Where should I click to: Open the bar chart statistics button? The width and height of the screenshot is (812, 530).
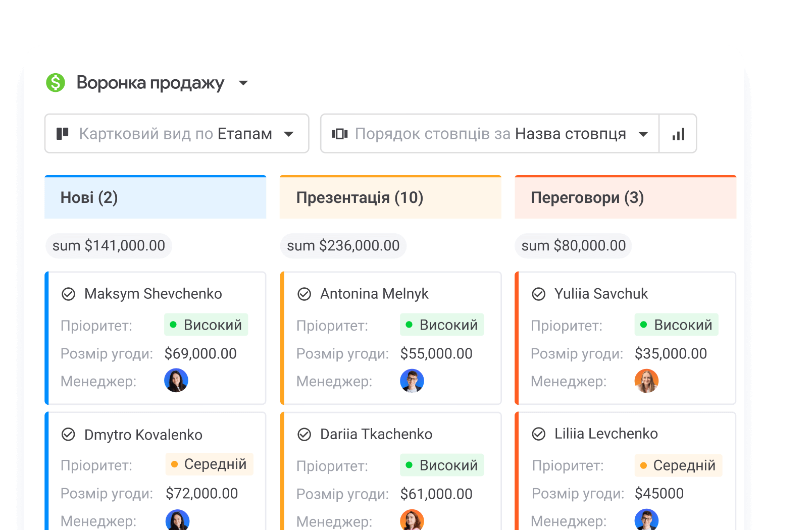click(678, 134)
